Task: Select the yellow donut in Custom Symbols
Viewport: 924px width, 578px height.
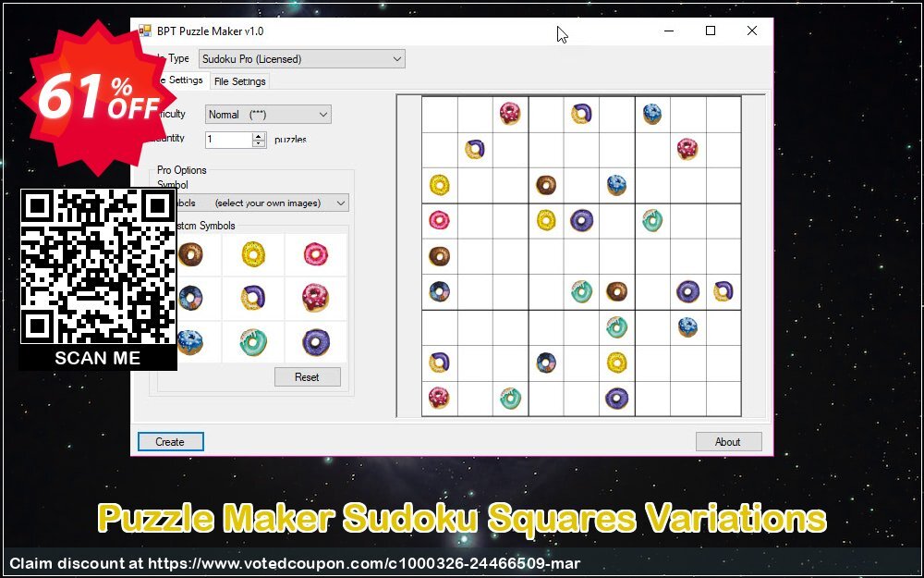Action: (x=253, y=255)
